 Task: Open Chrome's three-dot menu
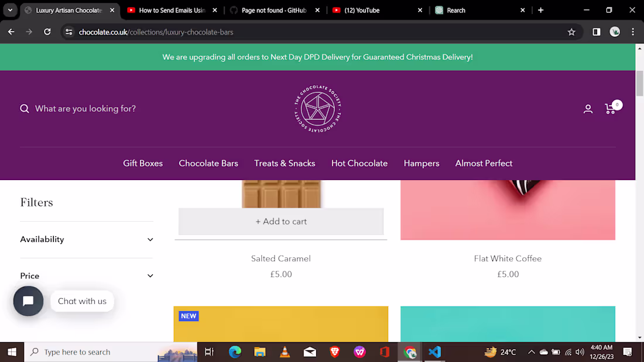pos(633,32)
